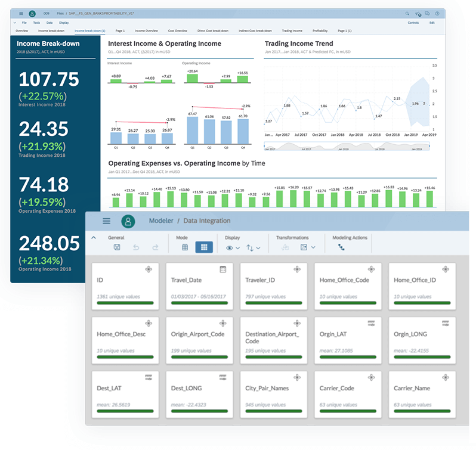The width and height of the screenshot is (476, 450).
Task: Open the Transformations dropdown menu
Action: tap(307, 247)
